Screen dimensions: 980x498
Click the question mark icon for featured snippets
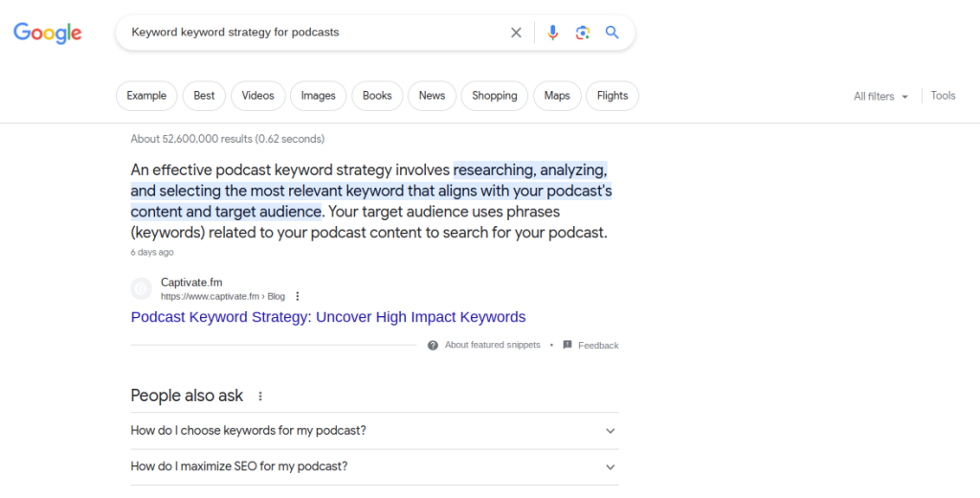point(433,346)
